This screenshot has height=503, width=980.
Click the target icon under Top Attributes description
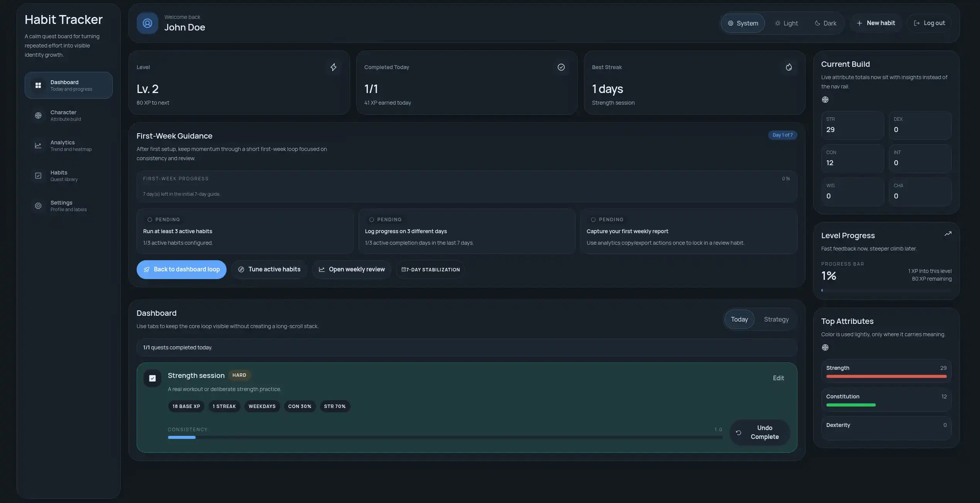tap(825, 347)
